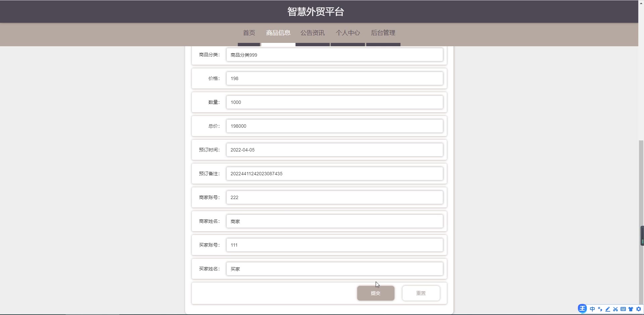644x315 pixels.
Task: Select the 总价 field with 198000
Action: pos(335,126)
